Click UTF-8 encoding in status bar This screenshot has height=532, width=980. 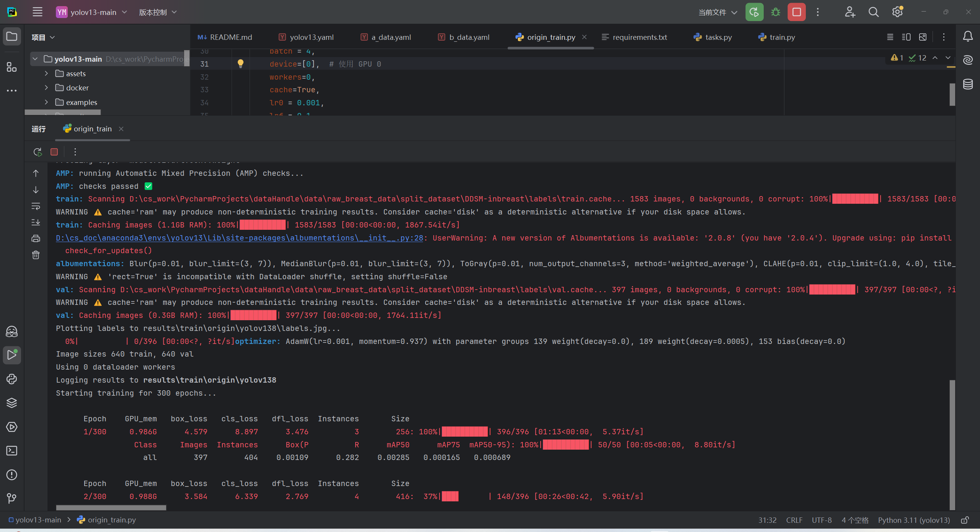(x=822, y=520)
